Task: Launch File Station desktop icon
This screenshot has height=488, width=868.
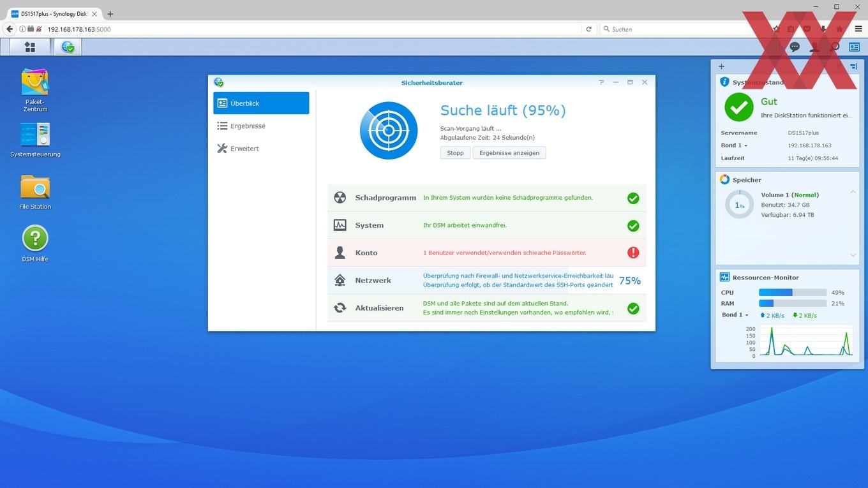Action: (x=35, y=192)
